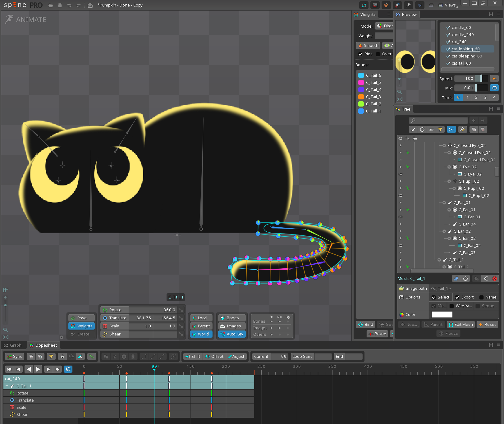504x424 pixels.
Task: Redo the last undone action
Action: pyautogui.click(x=79, y=5)
